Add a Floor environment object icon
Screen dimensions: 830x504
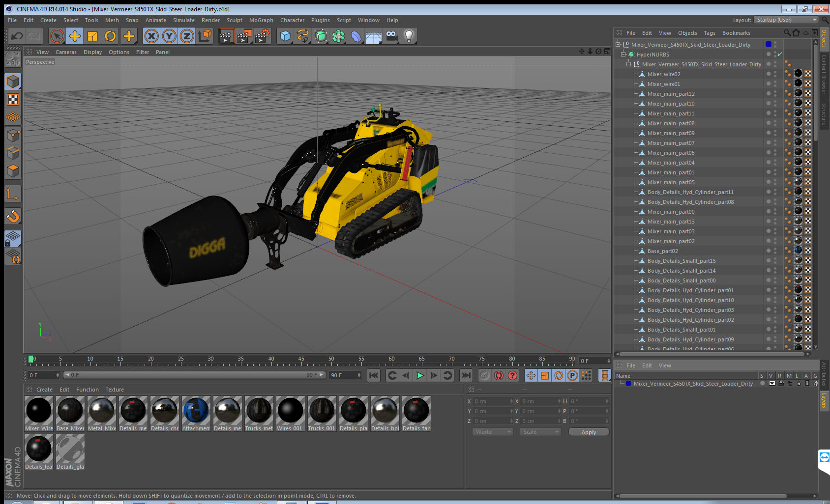(x=374, y=36)
